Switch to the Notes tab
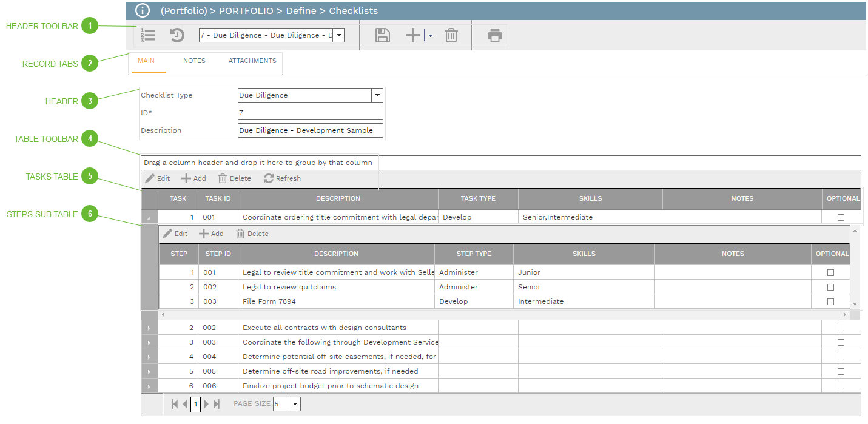Viewport: 868px width, 424px height. tap(194, 61)
